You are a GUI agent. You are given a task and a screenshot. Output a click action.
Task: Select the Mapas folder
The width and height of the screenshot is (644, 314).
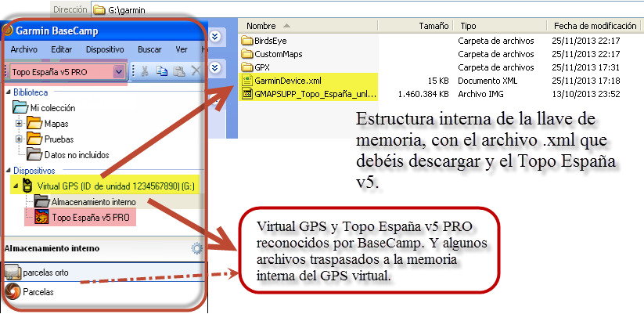click(56, 124)
